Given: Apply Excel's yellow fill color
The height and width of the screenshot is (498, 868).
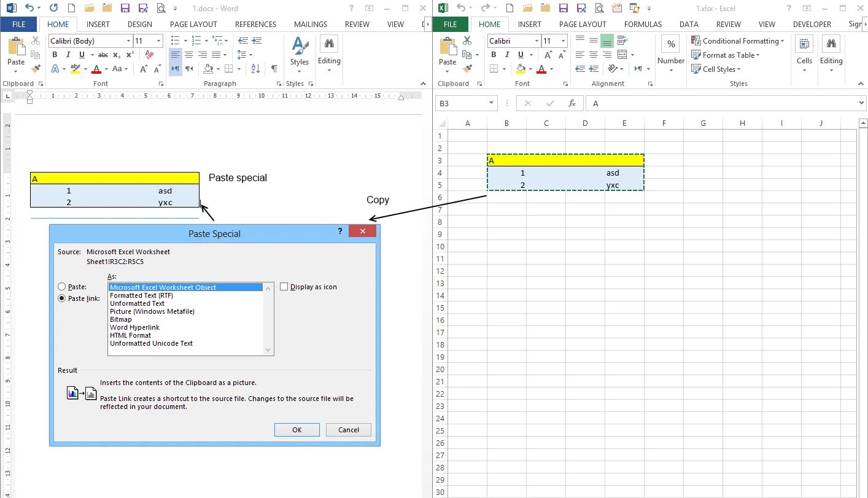Looking at the screenshot, I should coord(521,69).
